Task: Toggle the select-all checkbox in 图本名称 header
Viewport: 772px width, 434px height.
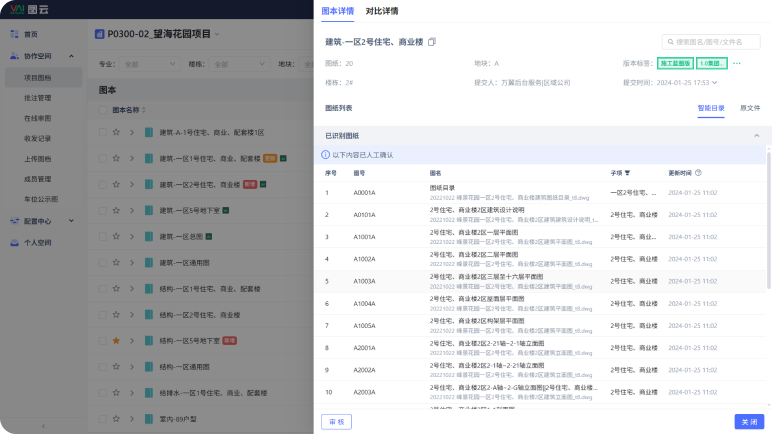Action: coord(103,110)
